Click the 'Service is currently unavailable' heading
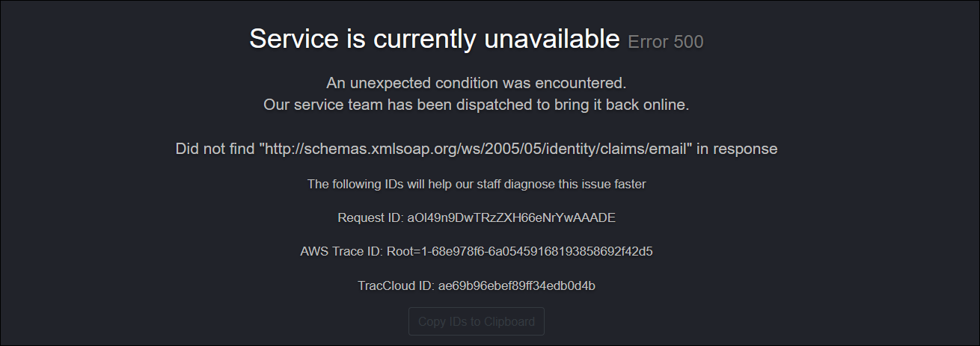This screenshot has height=346, width=980. 434,39
